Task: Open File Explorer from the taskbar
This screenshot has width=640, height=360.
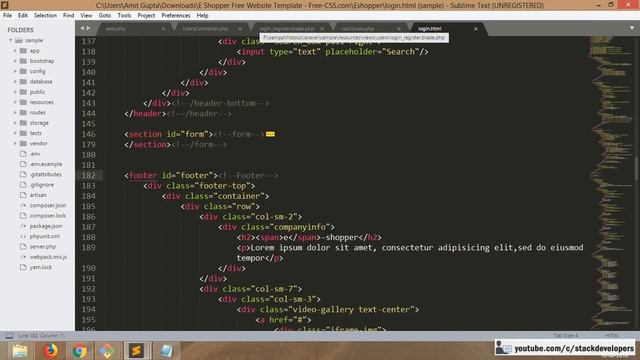Action: 20,351
